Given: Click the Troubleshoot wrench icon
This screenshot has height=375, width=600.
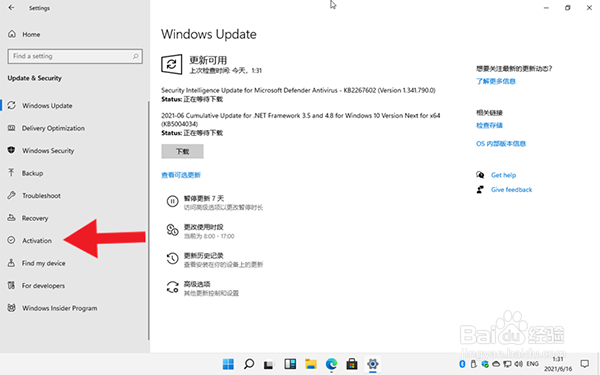Looking at the screenshot, I should (x=11, y=195).
